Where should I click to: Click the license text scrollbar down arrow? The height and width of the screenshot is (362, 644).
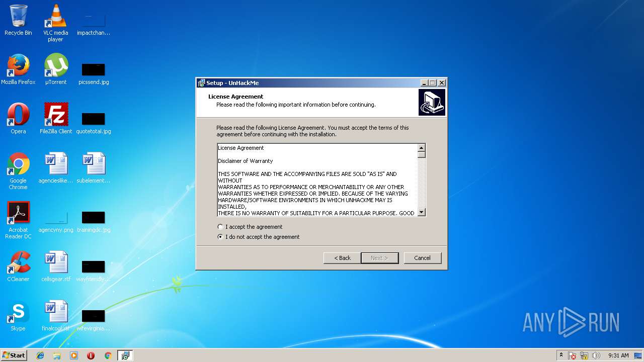422,212
